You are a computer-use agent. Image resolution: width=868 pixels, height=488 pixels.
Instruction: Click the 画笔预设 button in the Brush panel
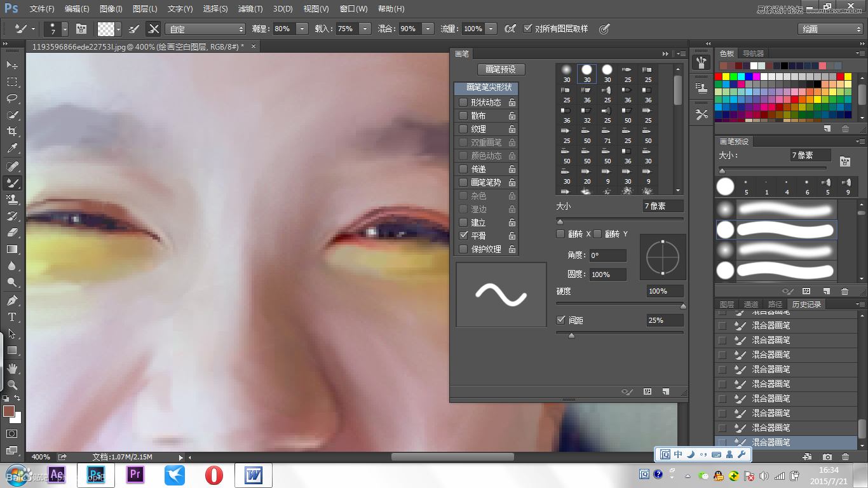coord(501,69)
